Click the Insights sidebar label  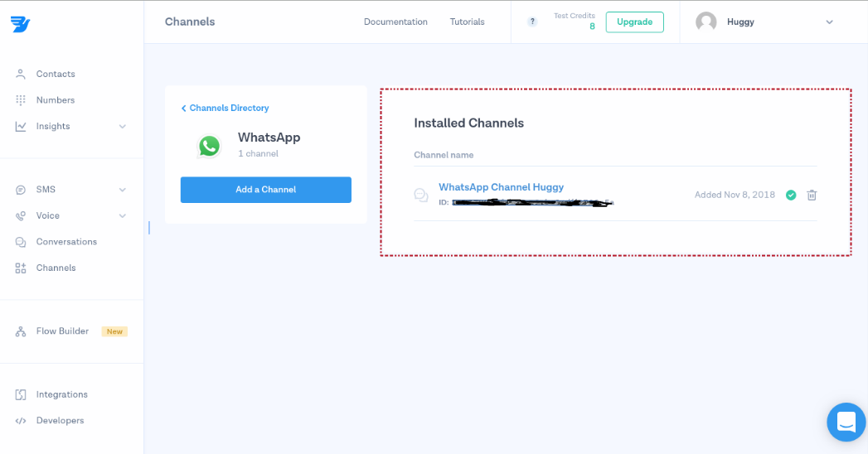(53, 126)
